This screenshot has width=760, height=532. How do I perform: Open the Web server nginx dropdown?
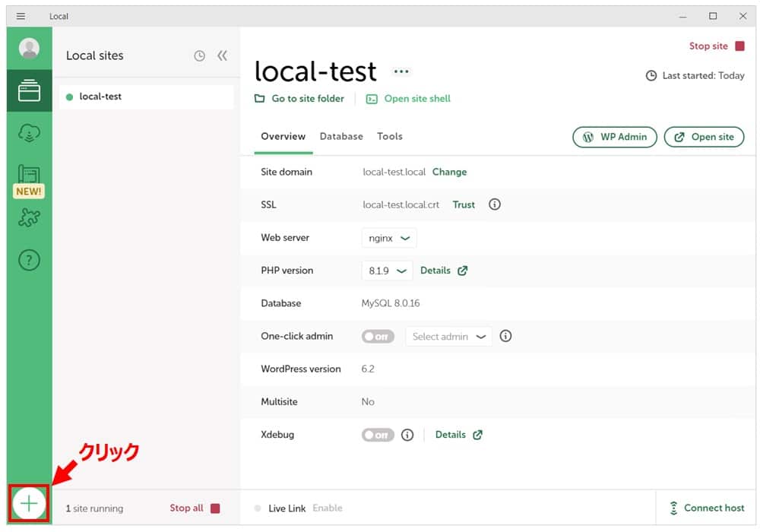[x=388, y=239]
